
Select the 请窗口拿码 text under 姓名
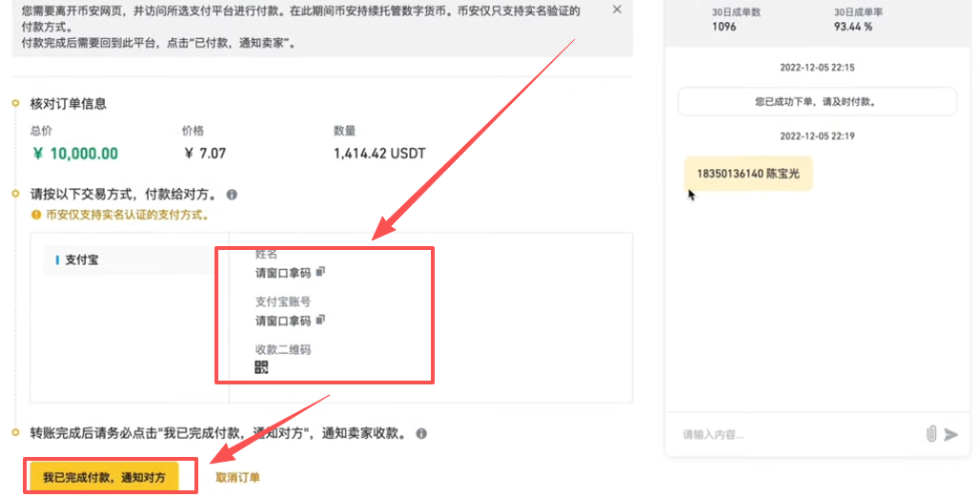click(282, 273)
